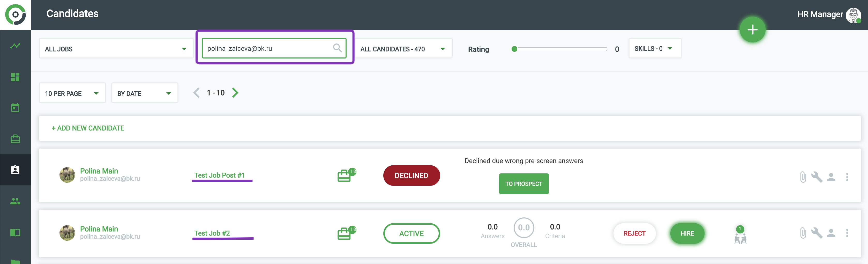Click the search magnifier icon in email field

[337, 48]
